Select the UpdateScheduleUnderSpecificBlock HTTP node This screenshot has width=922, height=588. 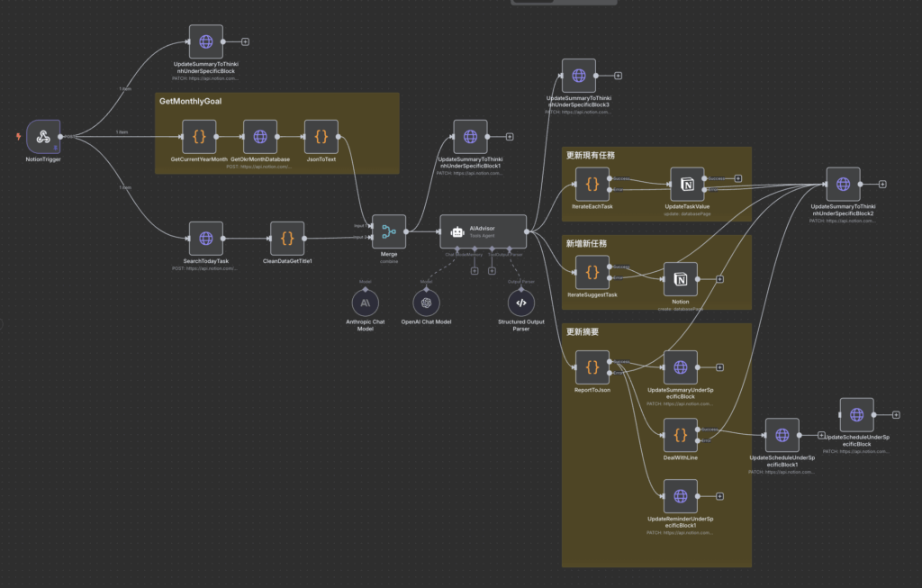[x=857, y=415]
